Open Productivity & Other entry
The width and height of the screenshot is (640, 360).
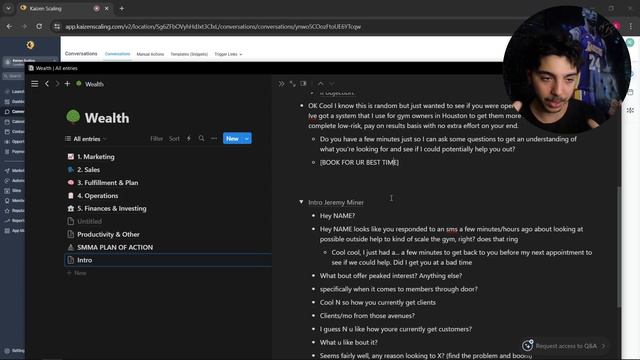point(108,234)
